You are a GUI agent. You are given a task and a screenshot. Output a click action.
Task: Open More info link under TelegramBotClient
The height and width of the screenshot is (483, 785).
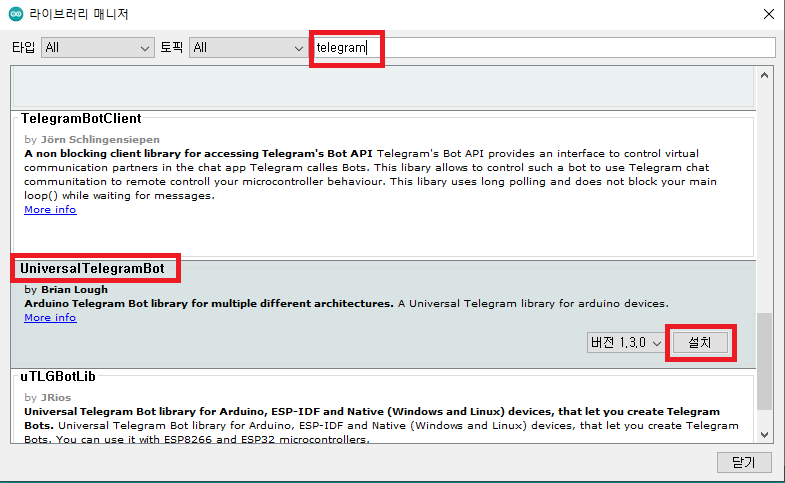pyautogui.click(x=50, y=210)
